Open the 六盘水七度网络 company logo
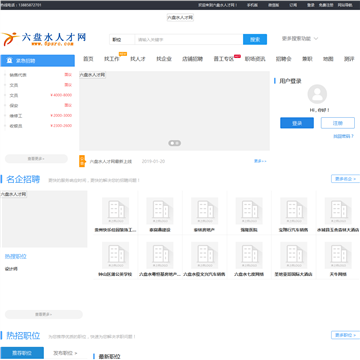The height and width of the screenshot is (360, 360). (249, 255)
